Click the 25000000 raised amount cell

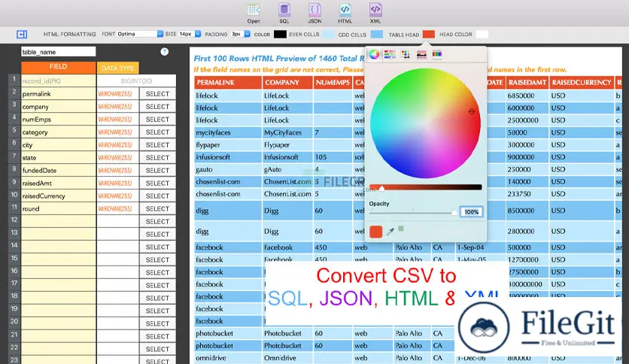coord(527,120)
